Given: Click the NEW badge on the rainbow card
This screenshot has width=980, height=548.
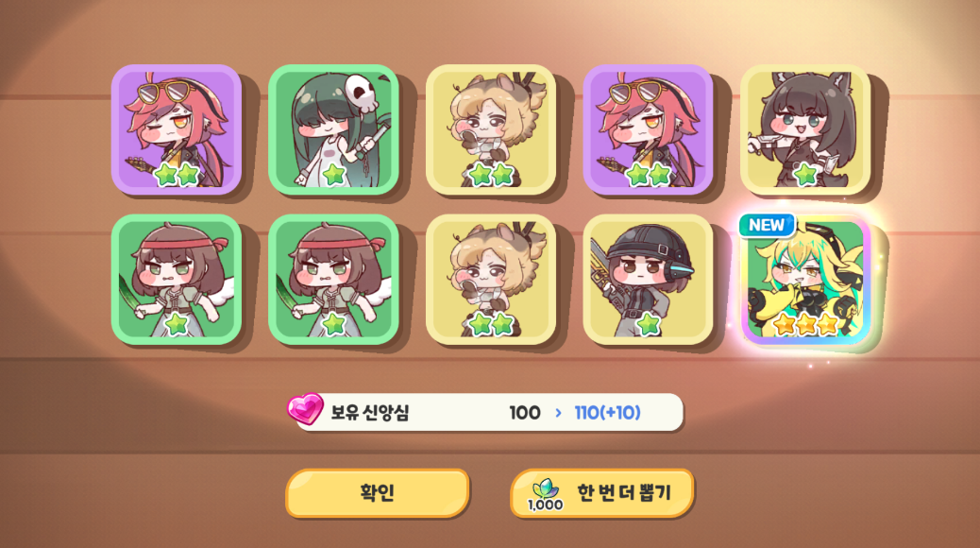Looking at the screenshot, I should (x=767, y=225).
